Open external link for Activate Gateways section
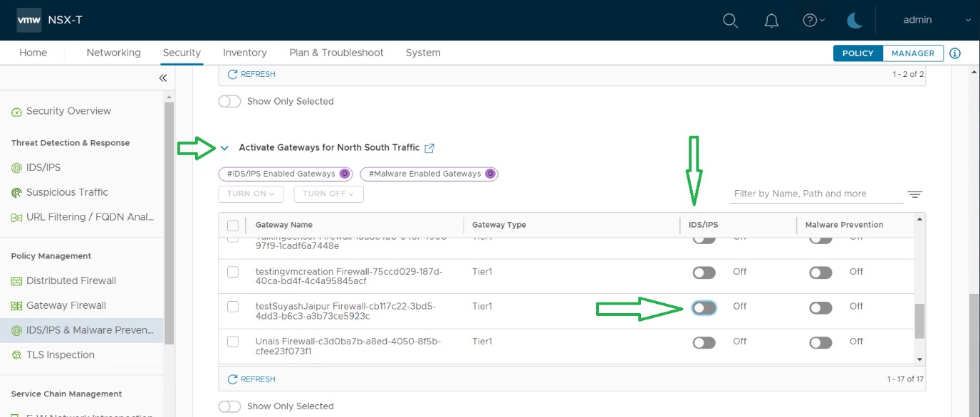Image resolution: width=980 pixels, height=417 pixels. [429, 148]
